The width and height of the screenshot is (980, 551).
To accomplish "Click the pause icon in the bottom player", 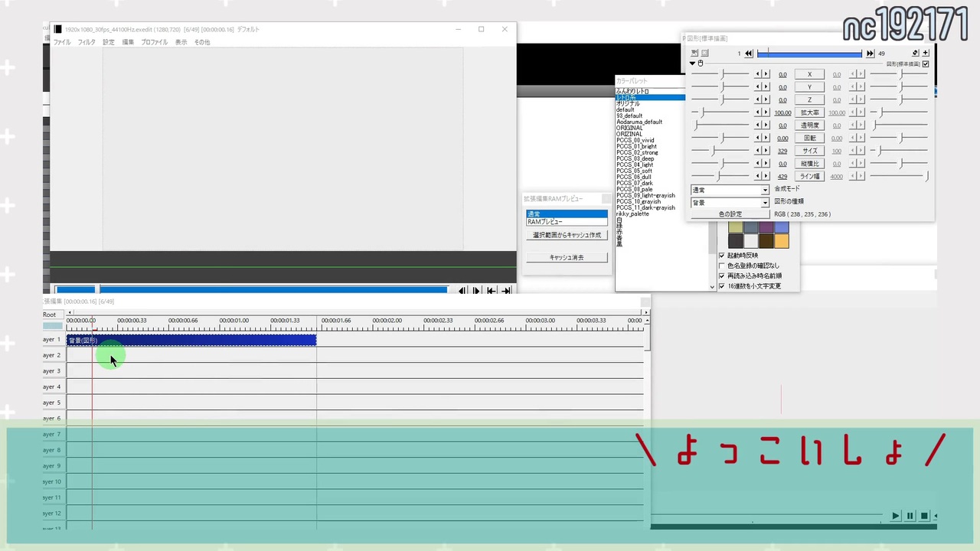I will [910, 516].
